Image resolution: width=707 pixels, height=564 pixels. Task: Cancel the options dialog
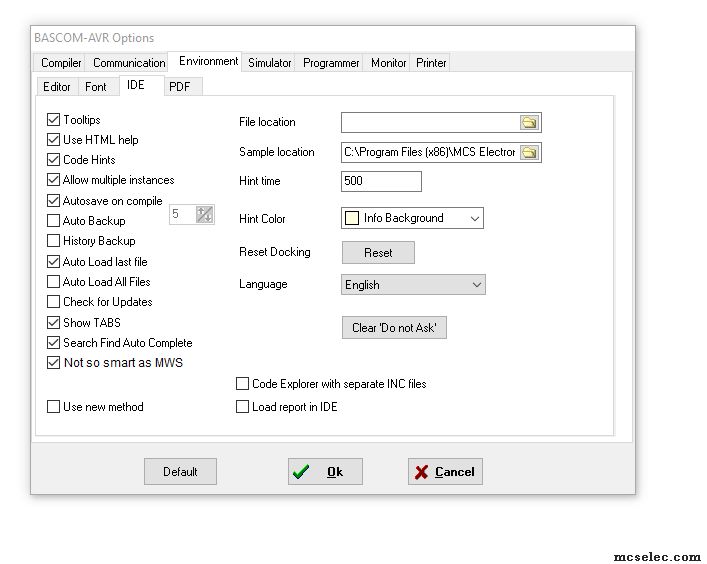(445, 472)
